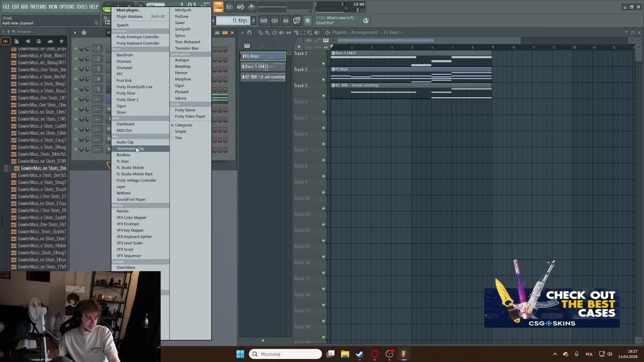
Task: Click the Alt modifier button
Action: coord(285,21)
